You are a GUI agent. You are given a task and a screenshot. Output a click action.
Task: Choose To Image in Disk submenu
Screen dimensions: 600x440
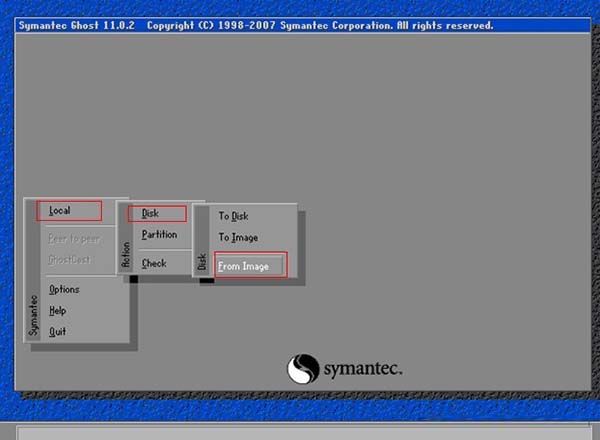pos(238,238)
